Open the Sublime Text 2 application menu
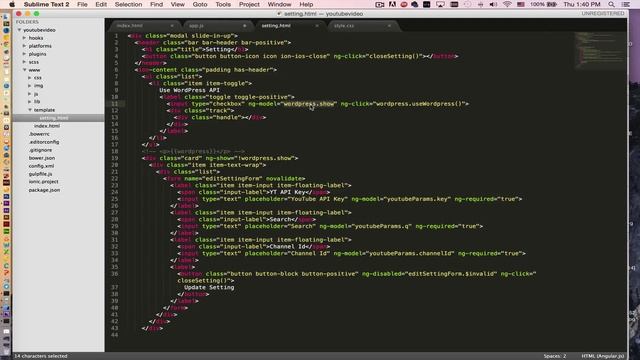This screenshot has width=640, height=360. tap(46, 4)
